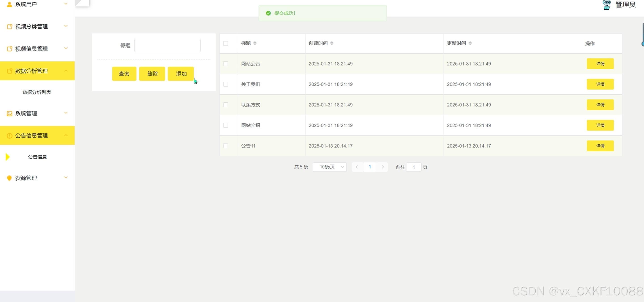Image resolution: width=644 pixels, height=302 pixels.
Task: Open 详情 for 关于我们 row
Action: click(600, 84)
